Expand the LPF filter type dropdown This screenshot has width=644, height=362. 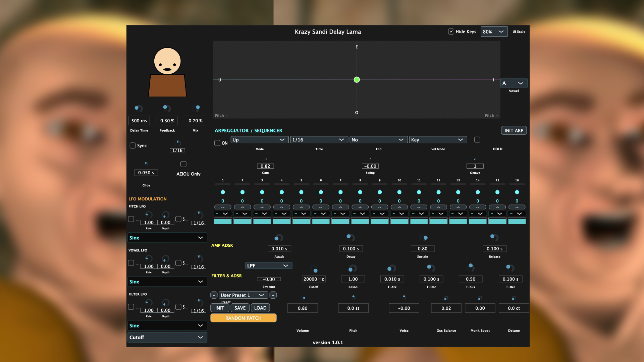point(268,265)
